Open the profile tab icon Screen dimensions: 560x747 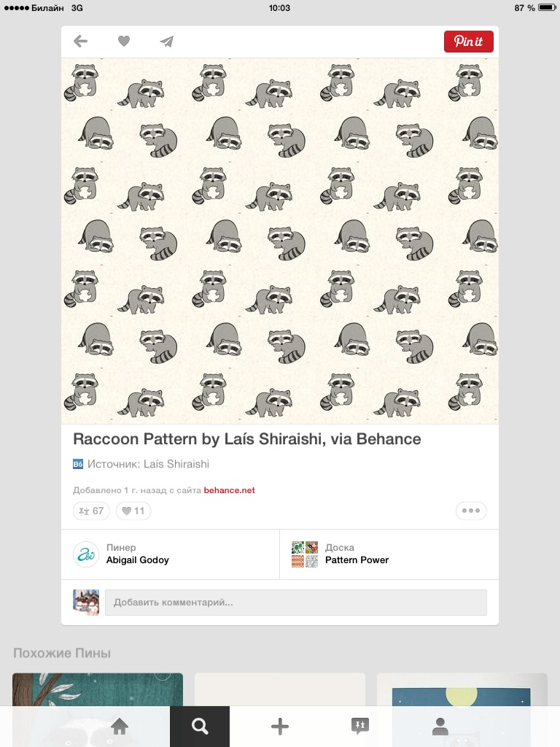440,726
